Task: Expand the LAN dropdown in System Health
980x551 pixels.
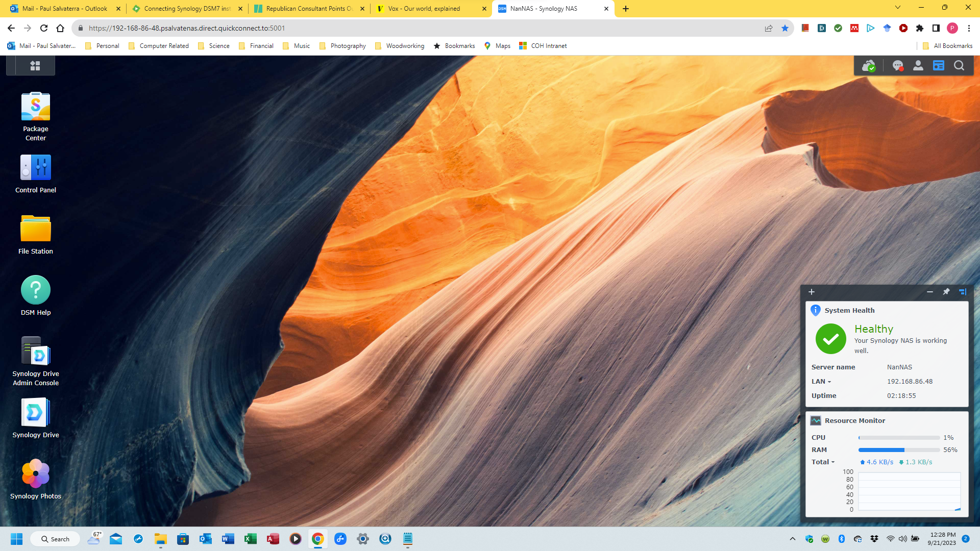Action: click(821, 382)
